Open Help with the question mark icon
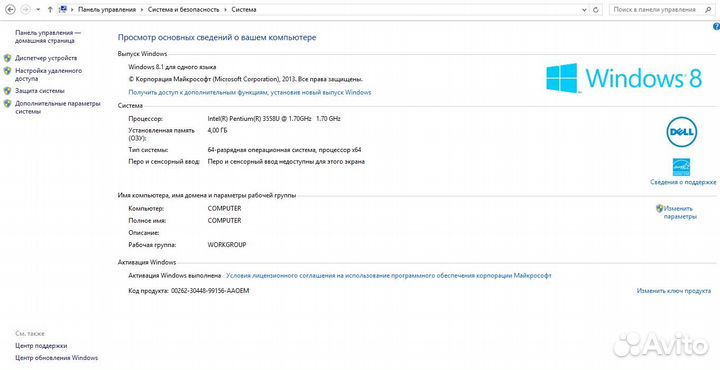The height and width of the screenshot is (370, 720). [x=716, y=27]
